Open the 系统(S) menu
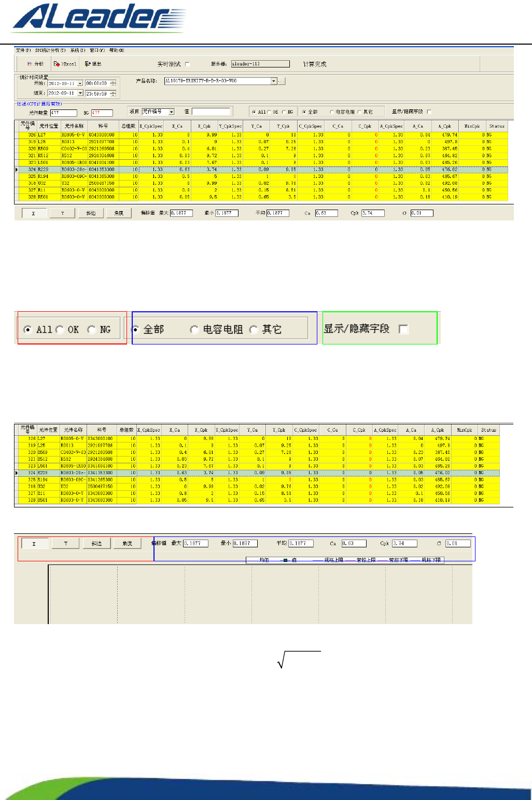This screenshot has height=800, width=532. (78, 50)
